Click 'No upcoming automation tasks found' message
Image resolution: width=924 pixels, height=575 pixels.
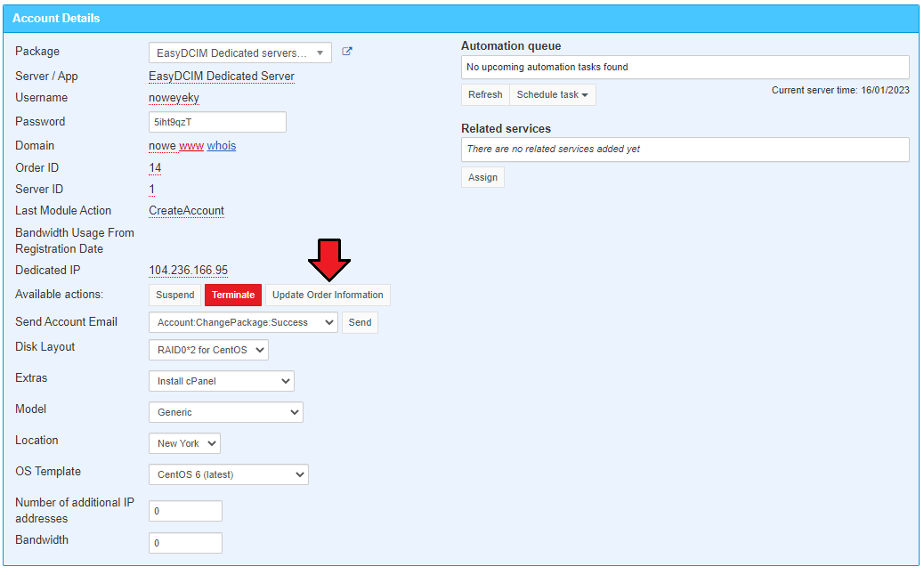tap(547, 67)
